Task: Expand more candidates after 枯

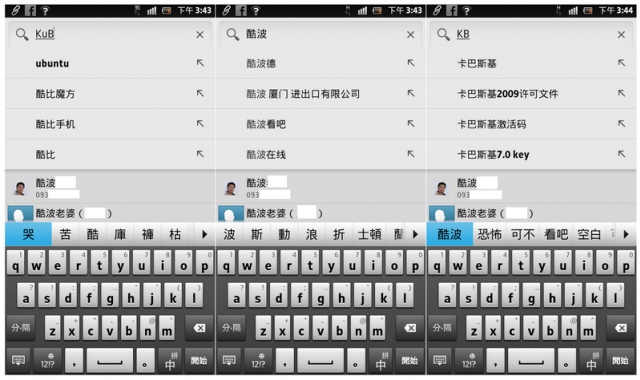Action: 204,234
